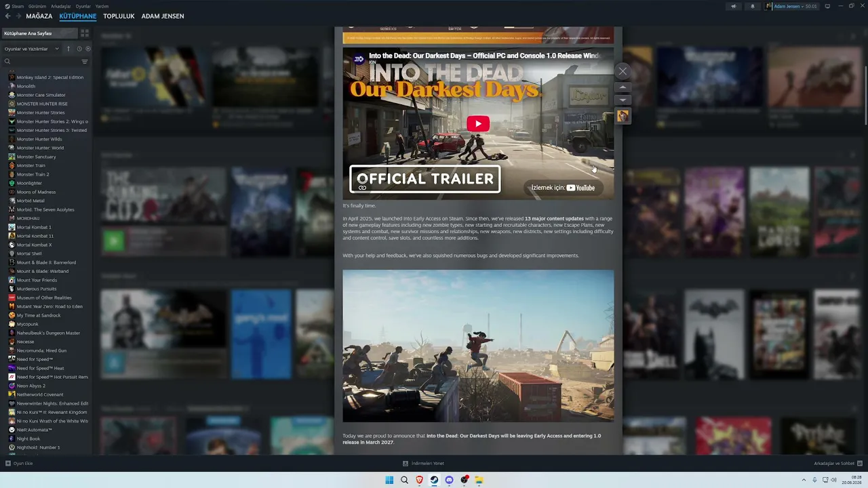The image size is (868, 488).
Task: Switch to the TOPLULUK community tab
Action: (119, 16)
